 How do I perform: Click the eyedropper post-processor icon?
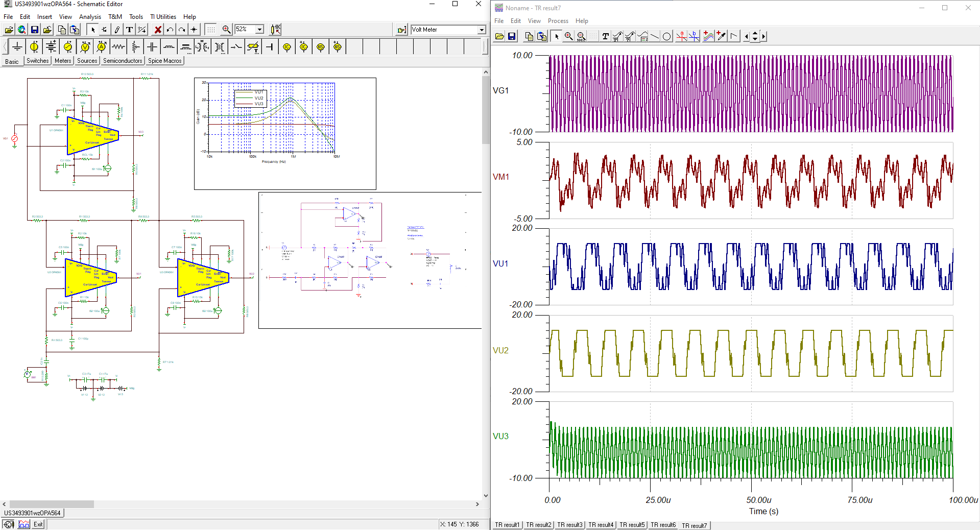point(721,36)
